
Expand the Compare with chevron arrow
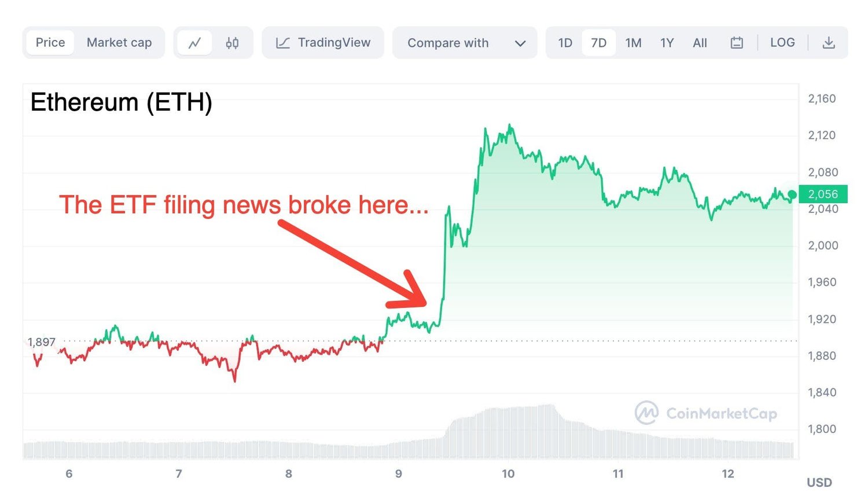coord(520,43)
